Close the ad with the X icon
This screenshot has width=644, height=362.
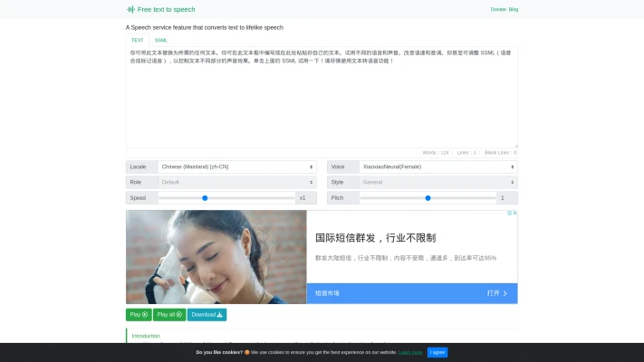[514, 213]
